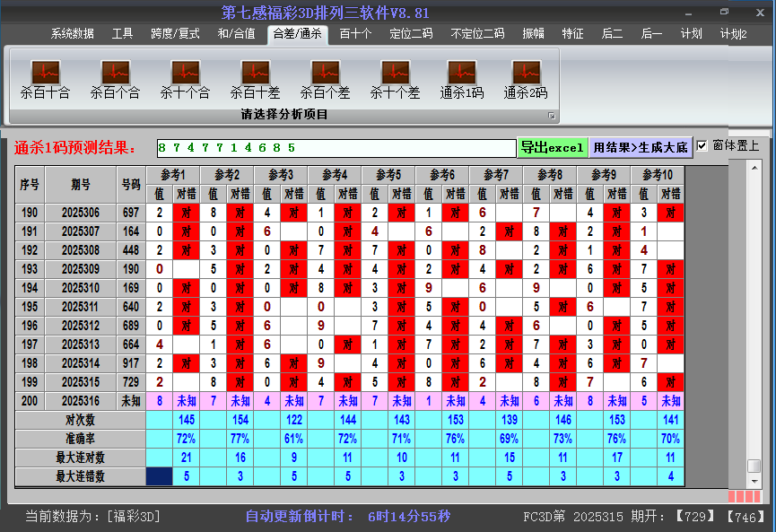
Task: Click the vertical scrollbar thumb
Action: click(x=754, y=466)
